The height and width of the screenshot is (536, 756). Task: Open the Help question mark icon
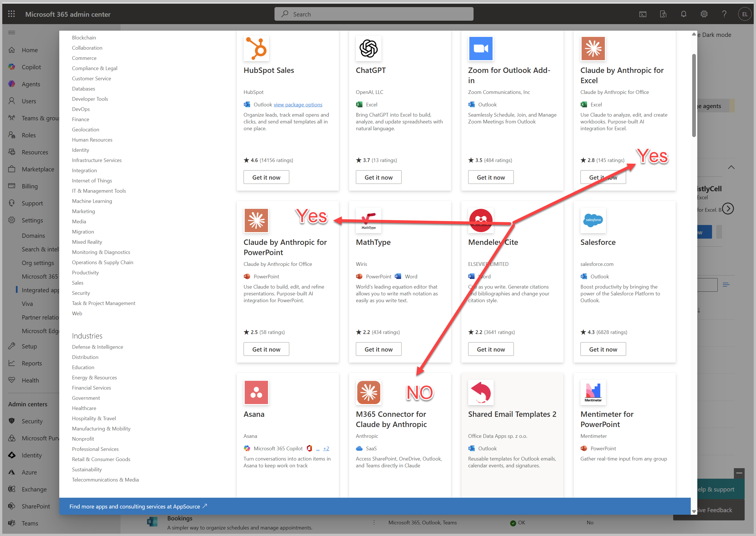click(x=724, y=14)
